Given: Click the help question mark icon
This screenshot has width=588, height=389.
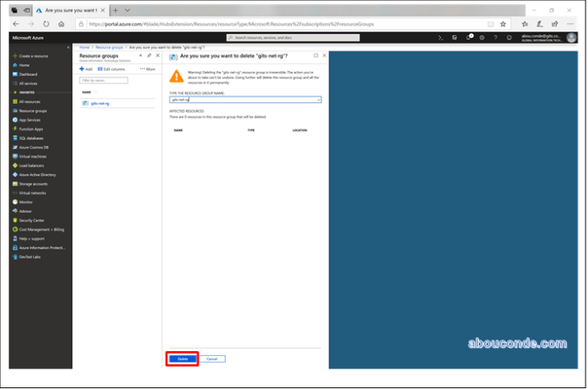Looking at the screenshot, I should pyautogui.click(x=495, y=37).
